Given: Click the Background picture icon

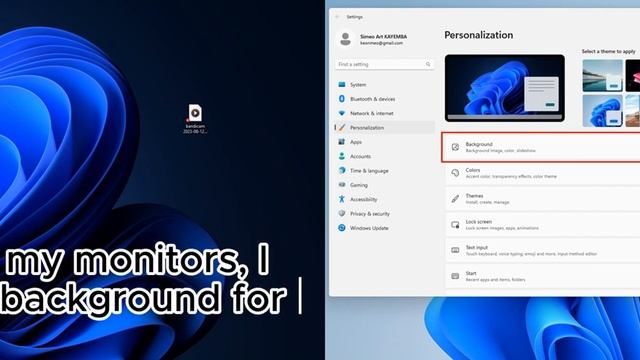Looking at the screenshot, I should click(x=455, y=147).
